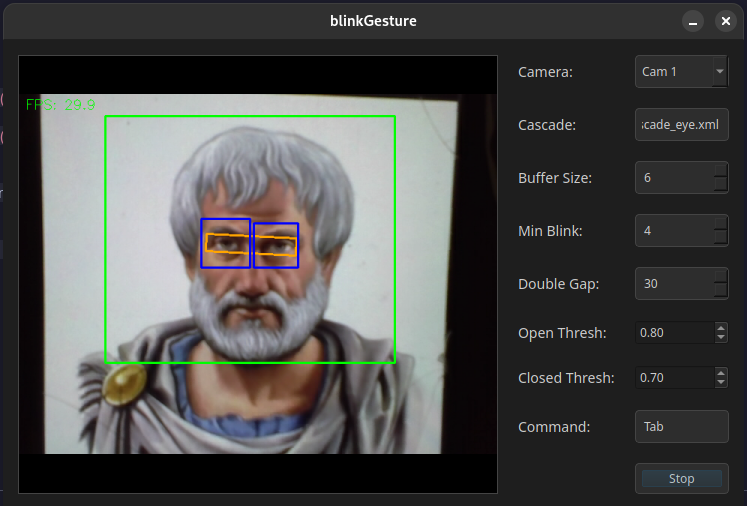Click the Camera dropdown arrow

point(720,71)
